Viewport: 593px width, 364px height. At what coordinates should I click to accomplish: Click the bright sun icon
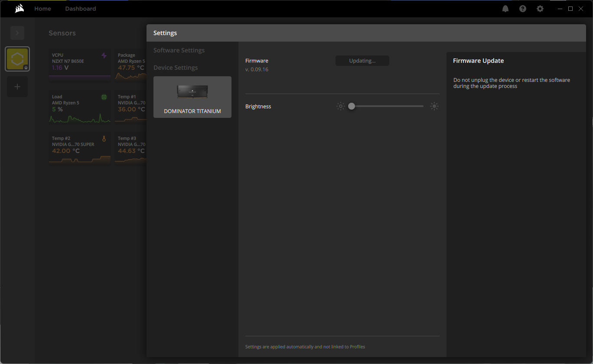pos(434,106)
